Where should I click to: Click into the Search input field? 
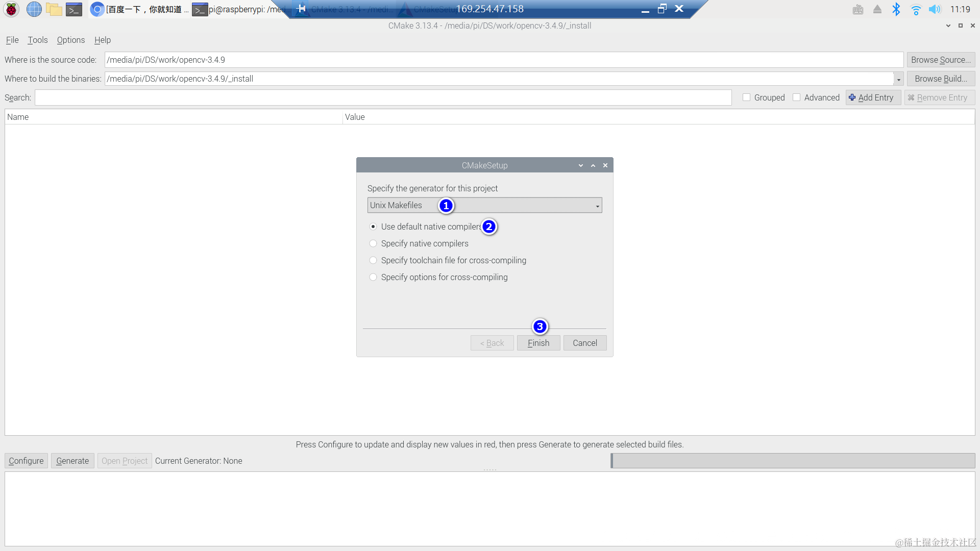[383, 97]
